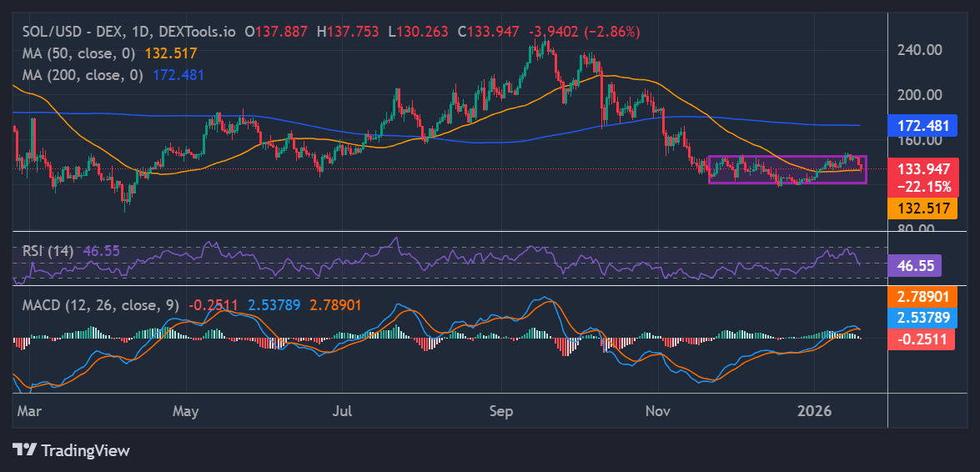Image resolution: width=980 pixels, height=472 pixels.
Task: Click the -22.15% change label
Action: (922, 184)
